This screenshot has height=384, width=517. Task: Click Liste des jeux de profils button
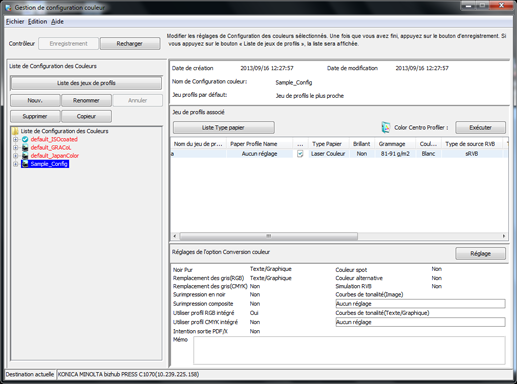pos(86,83)
